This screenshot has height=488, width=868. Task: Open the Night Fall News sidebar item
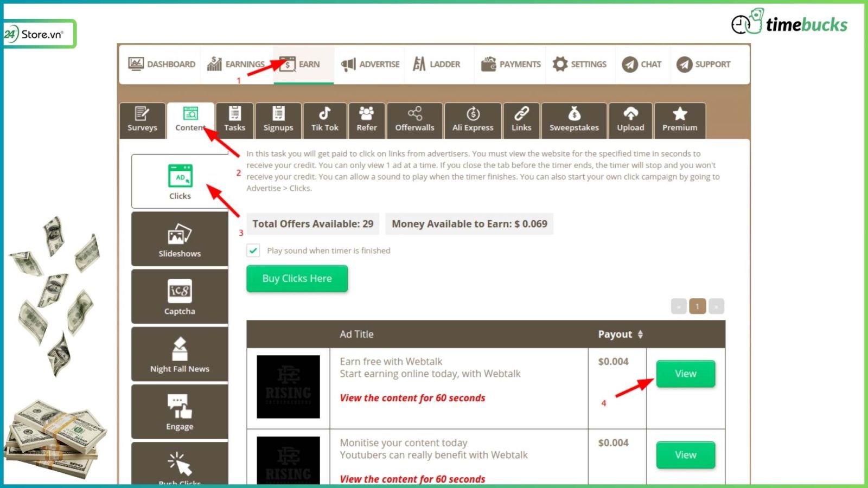pos(180,354)
